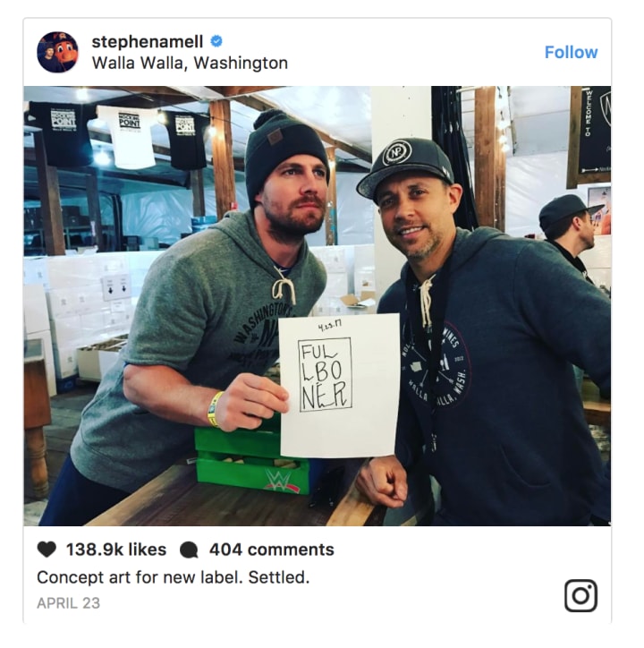Screen dimensions: 644x648
Task: Click the WWE logo on green box
Action: click(x=277, y=481)
